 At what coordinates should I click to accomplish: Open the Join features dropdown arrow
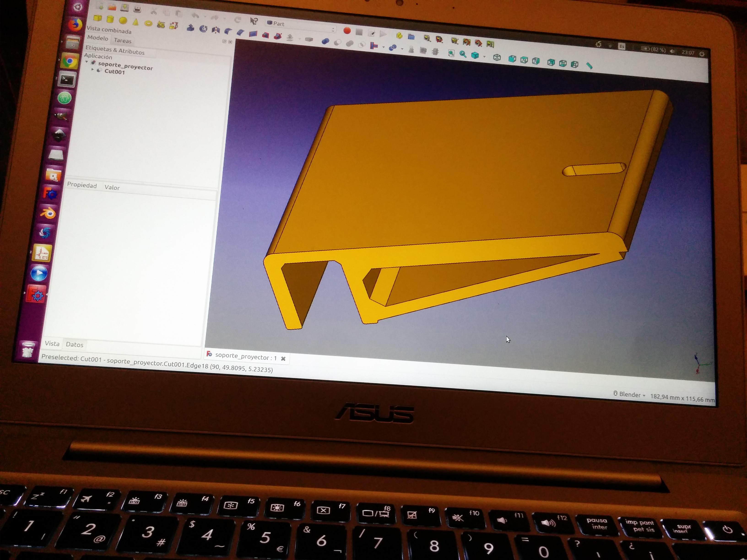coord(383,47)
